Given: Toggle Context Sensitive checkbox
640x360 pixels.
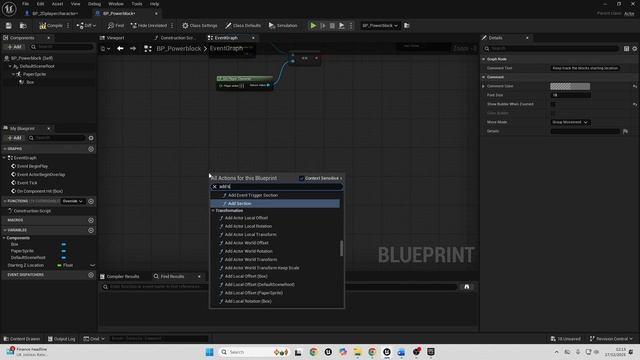Looking at the screenshot, I should tap(302, 178).
